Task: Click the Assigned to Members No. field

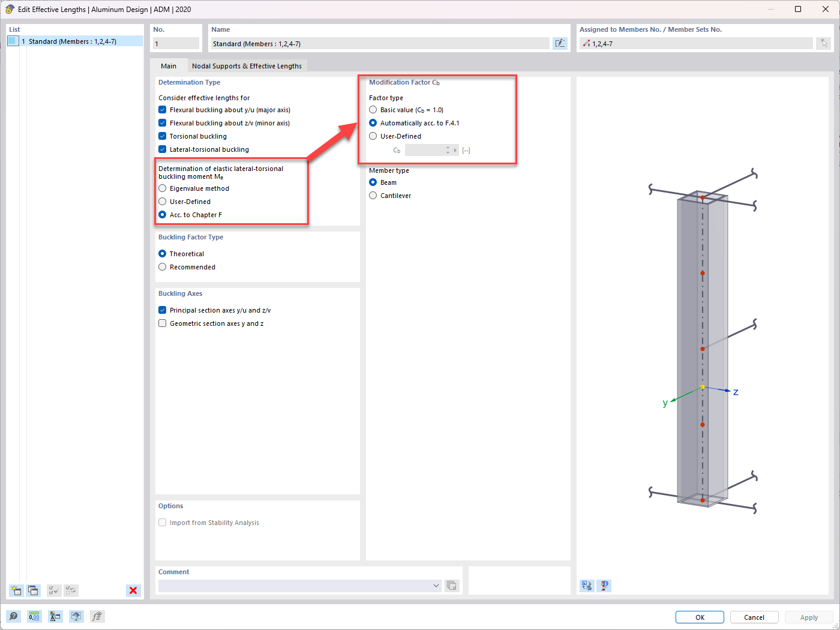Action: [x=696, y=43]
